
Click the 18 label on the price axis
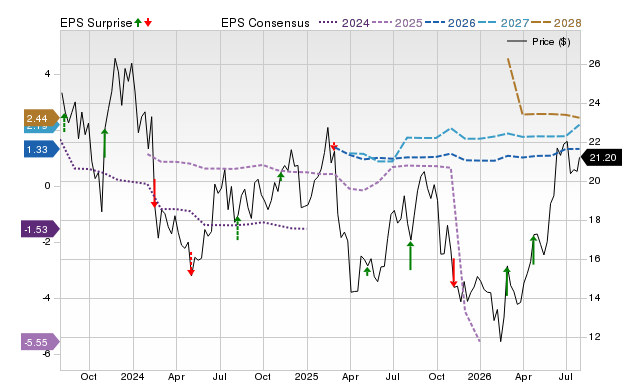(594, 220)
